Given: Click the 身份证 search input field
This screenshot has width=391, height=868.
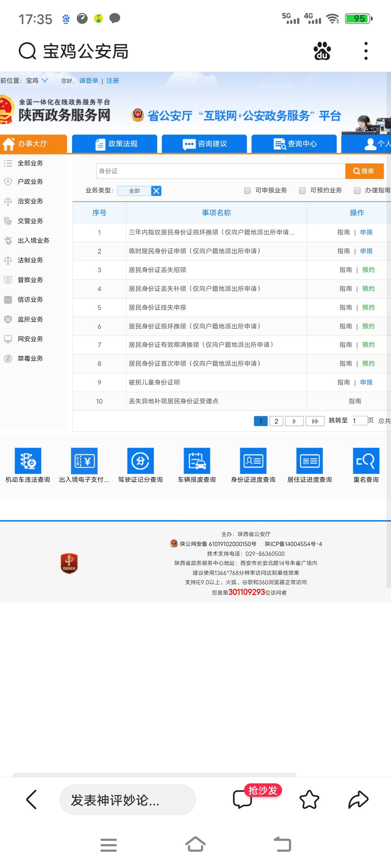Looking at the screenshot, I should (220, 171).
